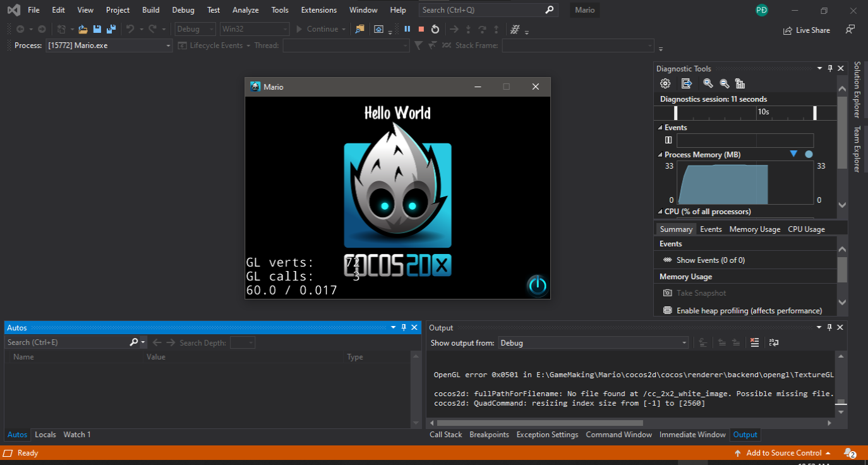Open a file with the folder icon
Viewport: 868px width, 465px height.
click(x=82, y=29)
